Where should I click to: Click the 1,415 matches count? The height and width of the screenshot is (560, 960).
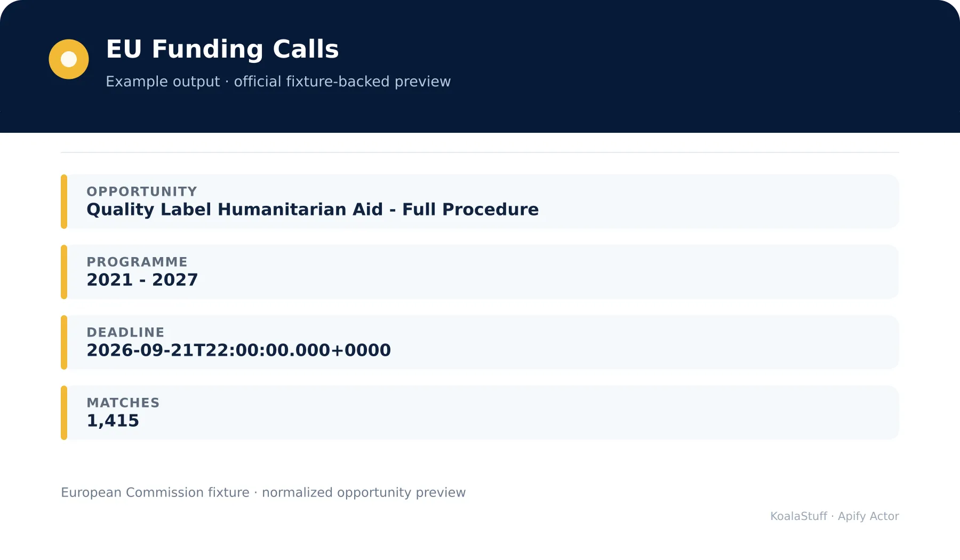[x=113, y=421]
